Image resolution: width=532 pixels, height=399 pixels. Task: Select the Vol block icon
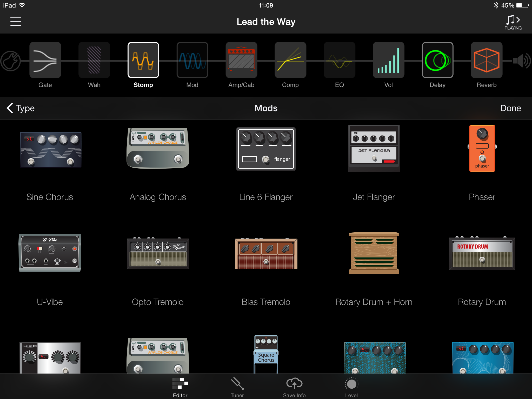(389, 60)
